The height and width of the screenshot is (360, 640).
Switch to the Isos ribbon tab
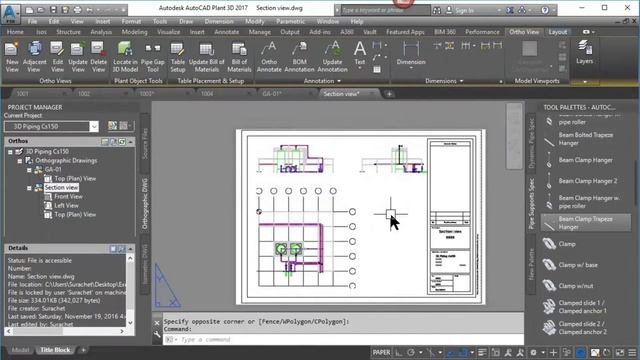click(41, 32)
